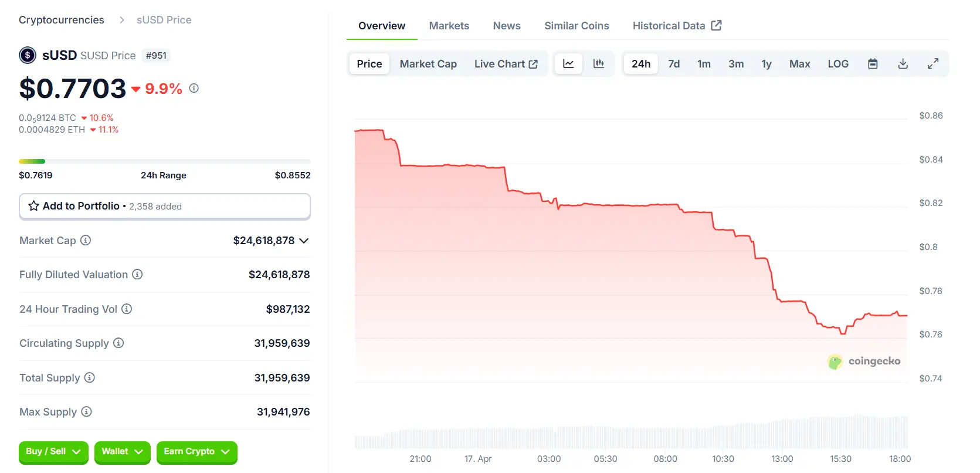Select the 7d time range
The image size is (980, 473).
click(674, 63)
